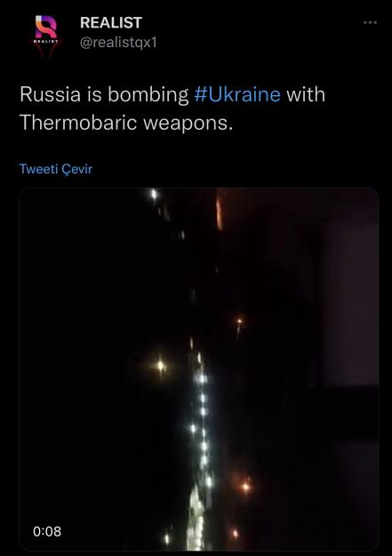This screenshot has width=392, height=556.
Task: Open the three-dot more options menu
Action: [x=370, y=23]
